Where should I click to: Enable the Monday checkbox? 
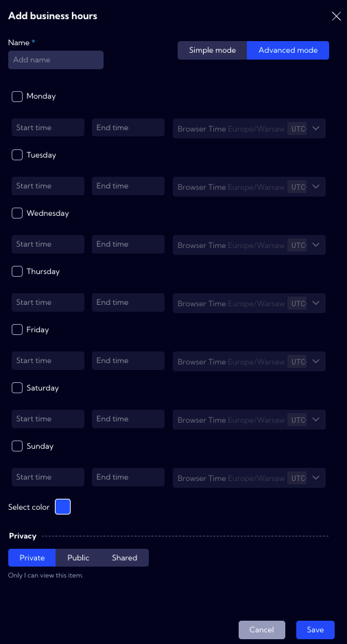(17, 97)
